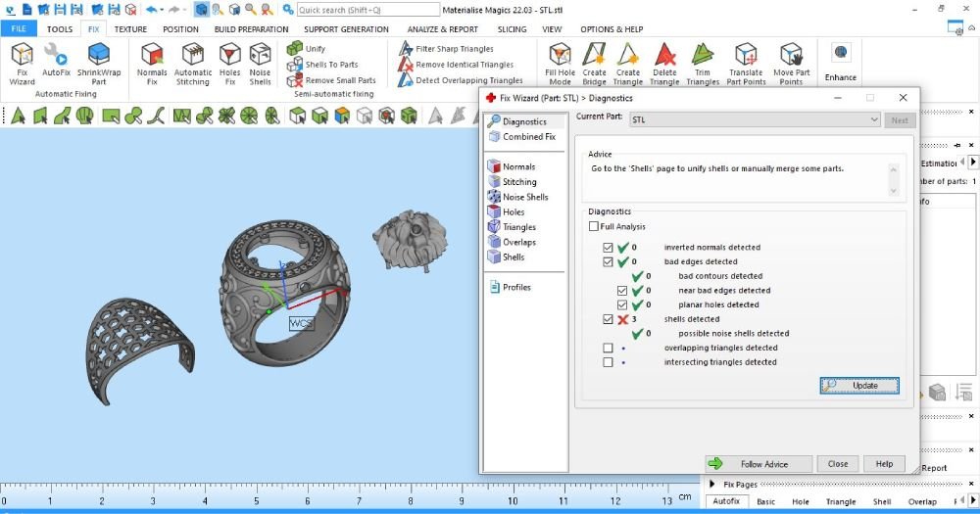The height and width of the screenshot is (514, 980).
Task: Click the Noise Shells ribbon icon
Action: click(x=260, y=64)
